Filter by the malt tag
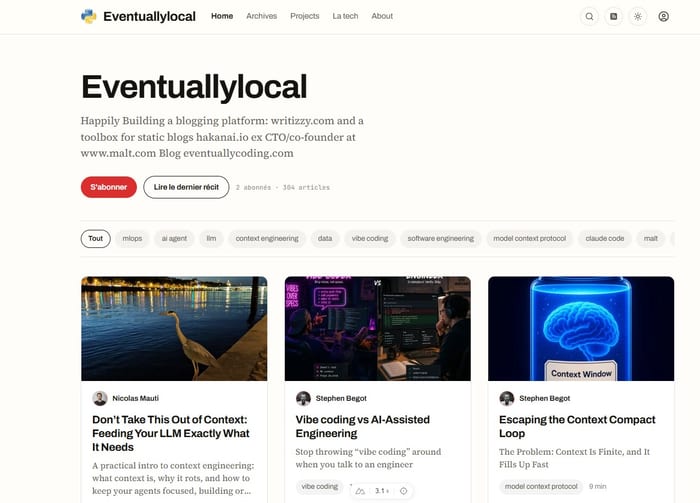 coord(650,239)
